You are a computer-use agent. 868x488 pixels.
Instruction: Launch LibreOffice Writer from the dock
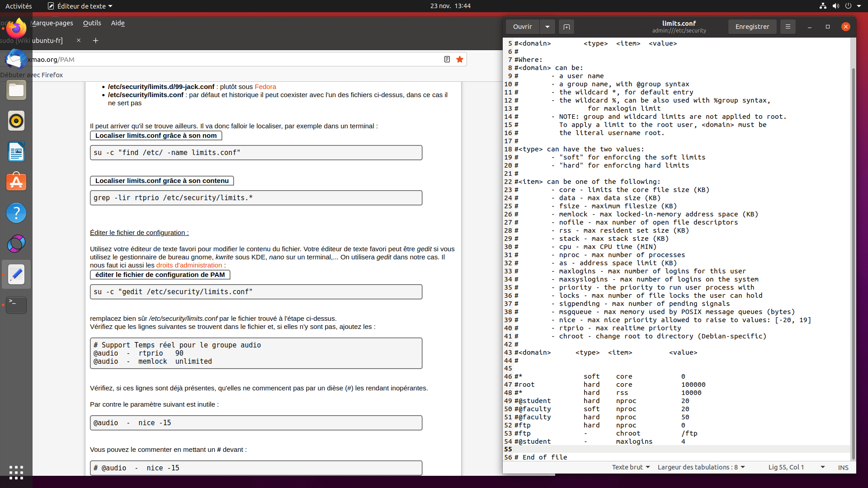16,151
